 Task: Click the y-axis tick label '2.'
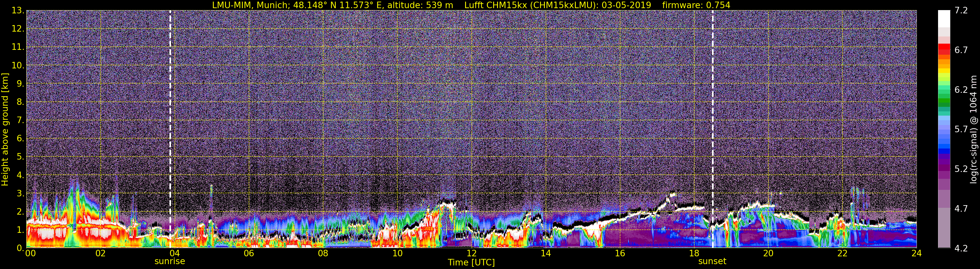(20, 212)
